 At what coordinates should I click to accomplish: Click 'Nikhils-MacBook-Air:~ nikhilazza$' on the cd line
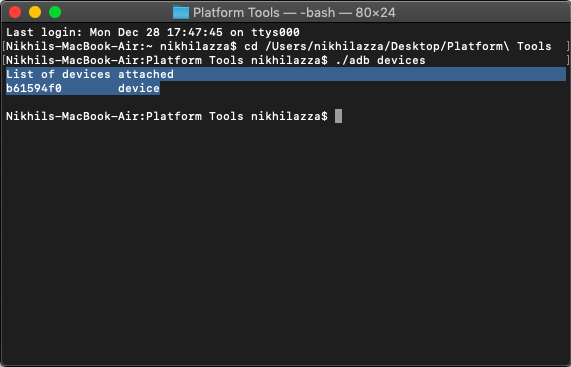coord(121,46)
